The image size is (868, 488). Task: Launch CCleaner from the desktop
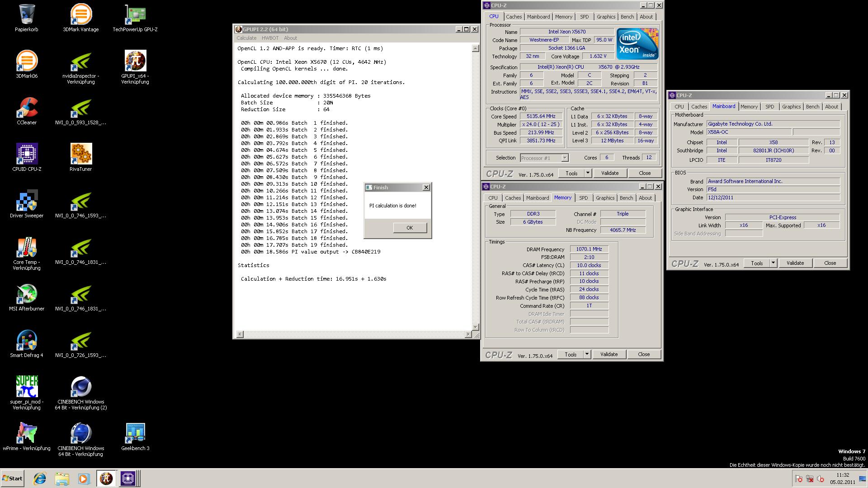(27, 111)
